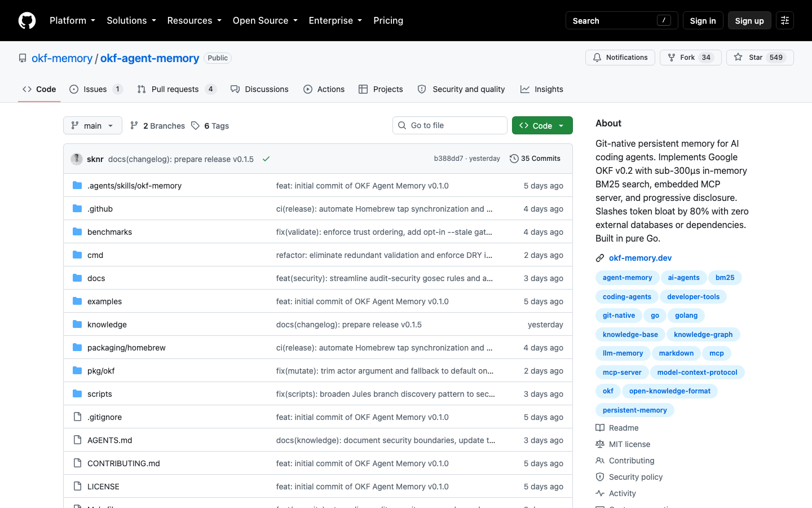Open the Insights tab

point(542,89)
